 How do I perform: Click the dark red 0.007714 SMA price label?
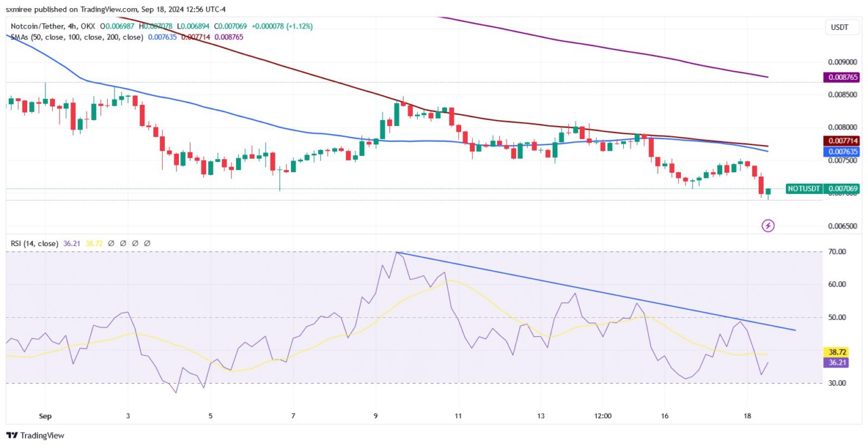pos(841,141)
